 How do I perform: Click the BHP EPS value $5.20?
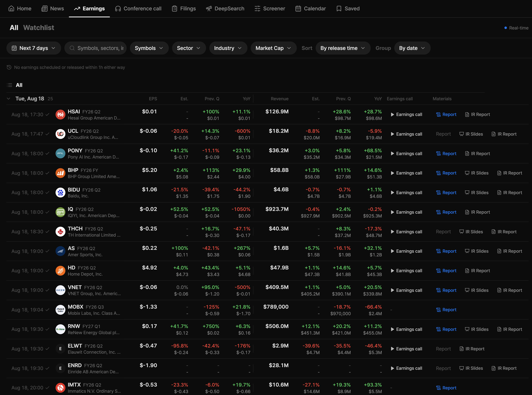pyautogui.click(x=149, y=170)
